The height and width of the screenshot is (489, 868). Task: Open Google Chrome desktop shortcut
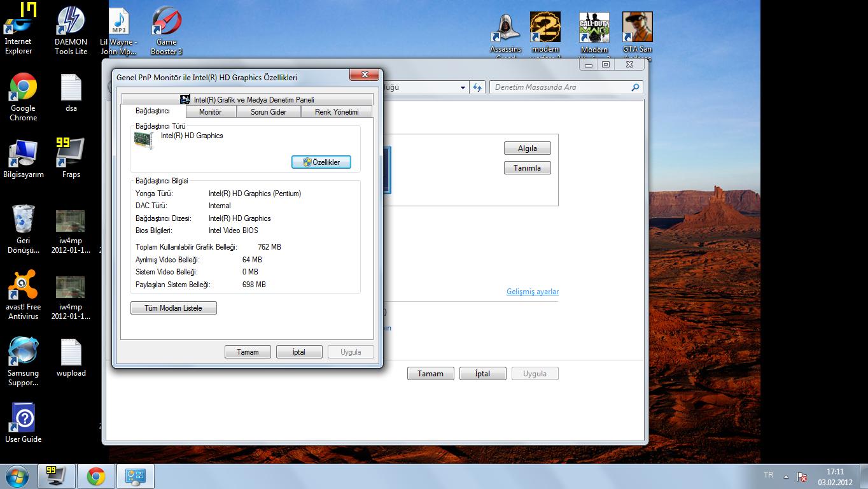[x=23, y=97]
